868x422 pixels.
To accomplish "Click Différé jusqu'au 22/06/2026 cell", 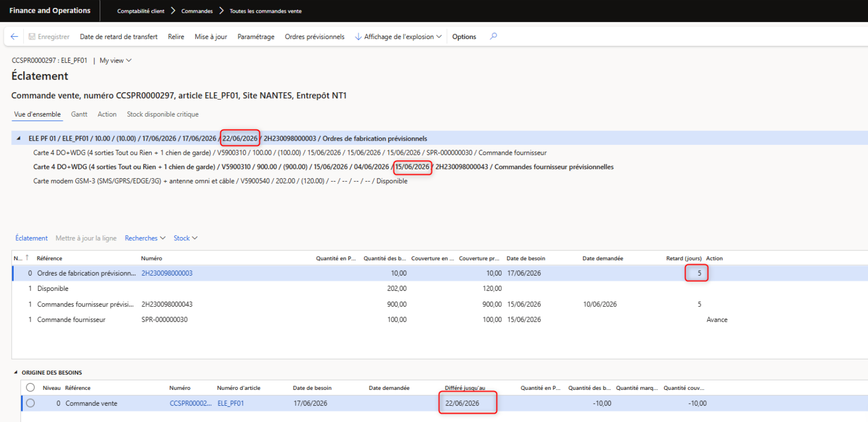I will tap(462, 404).
